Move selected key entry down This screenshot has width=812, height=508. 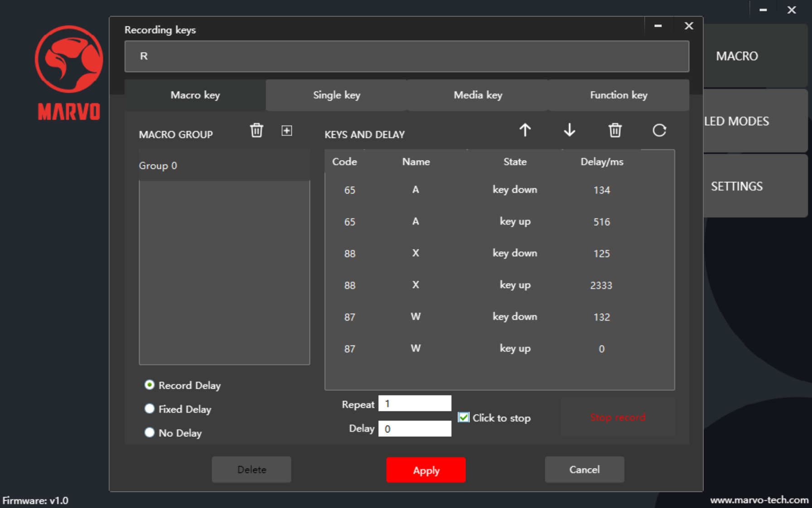[x=570, y=131]
